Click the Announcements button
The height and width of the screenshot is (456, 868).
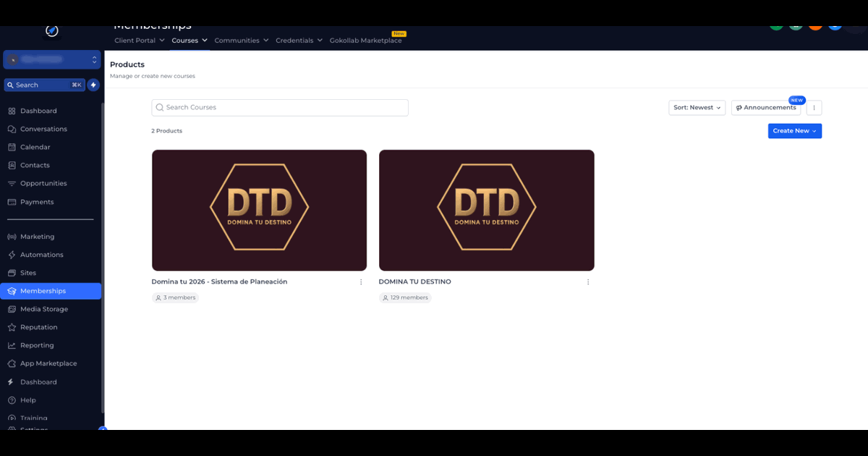point(766,108)
